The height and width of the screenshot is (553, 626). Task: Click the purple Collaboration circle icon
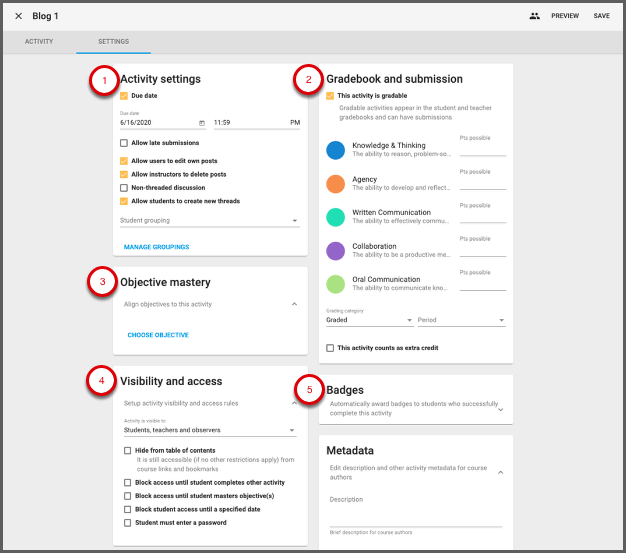[x=336, y=251]
